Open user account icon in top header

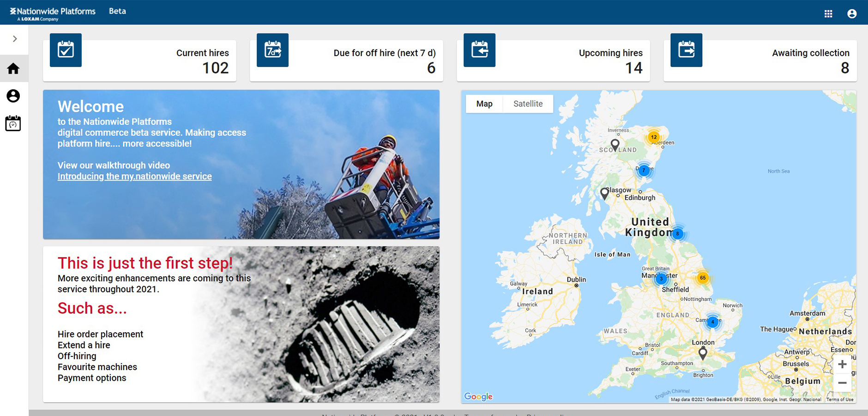[852, 14]
